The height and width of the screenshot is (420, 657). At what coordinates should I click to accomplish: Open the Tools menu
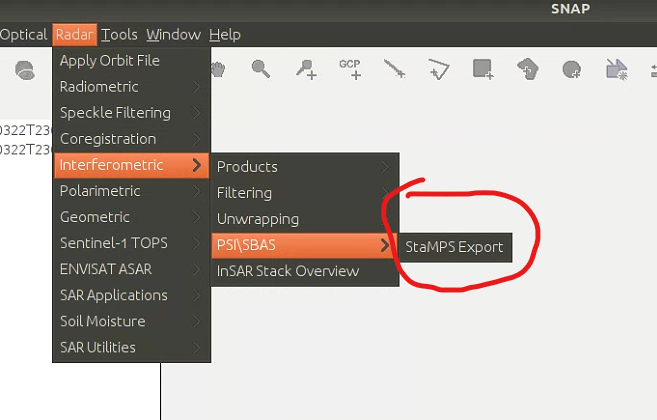click(119, 34)
